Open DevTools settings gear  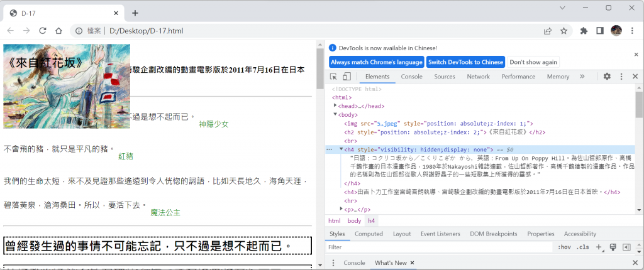(x=607, y=77)
